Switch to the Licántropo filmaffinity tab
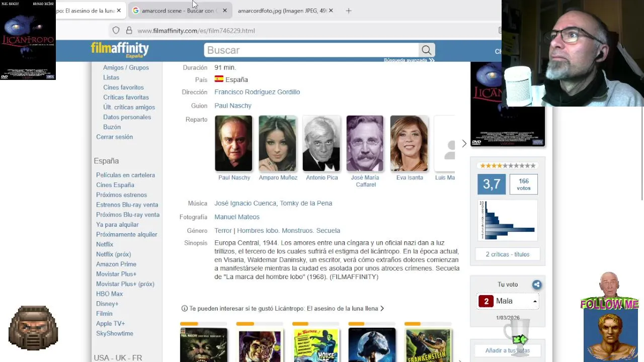Image resolution: width=644 pixels, height=362 pixels. [x=86, y=11]
